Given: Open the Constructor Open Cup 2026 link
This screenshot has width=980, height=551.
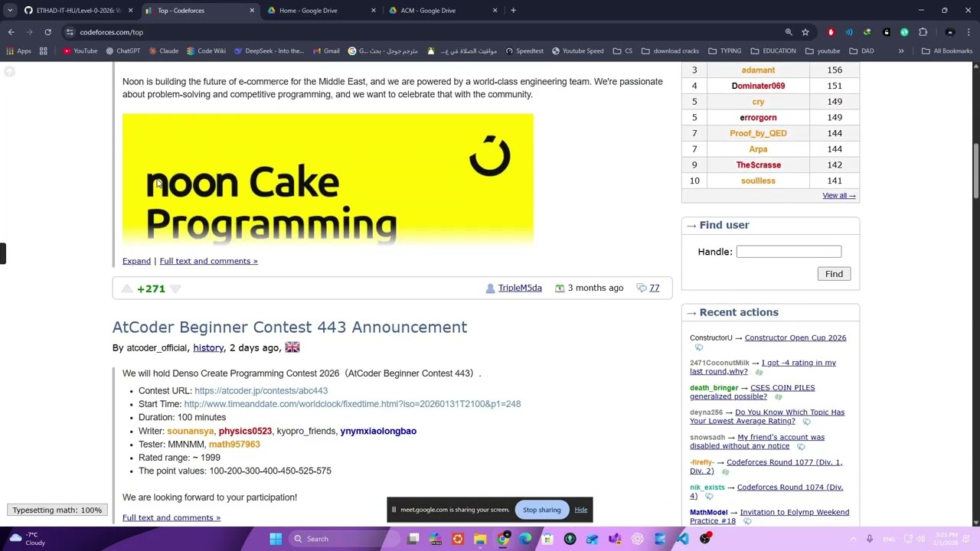Looking at the screenshot, I should 795,338.
